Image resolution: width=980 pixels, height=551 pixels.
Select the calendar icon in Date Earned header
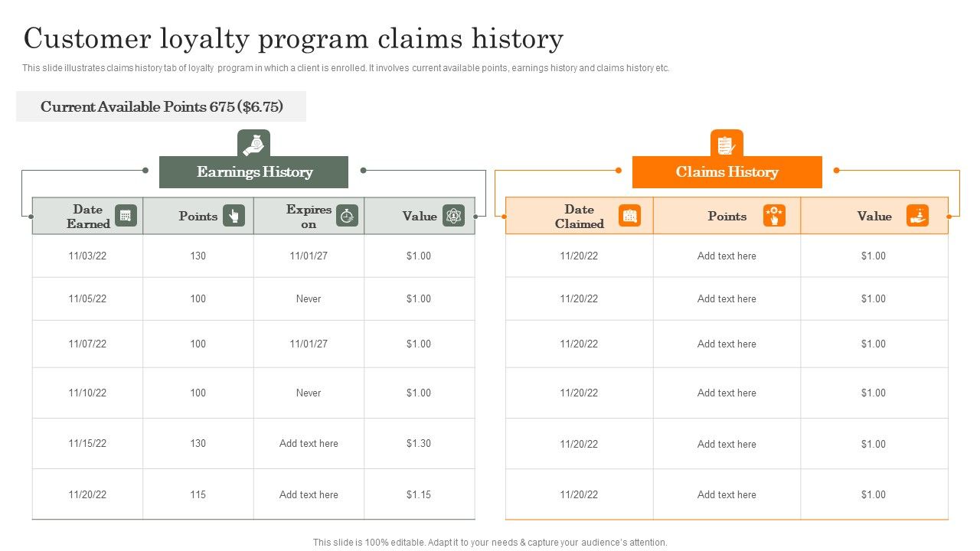pos(126,216)
